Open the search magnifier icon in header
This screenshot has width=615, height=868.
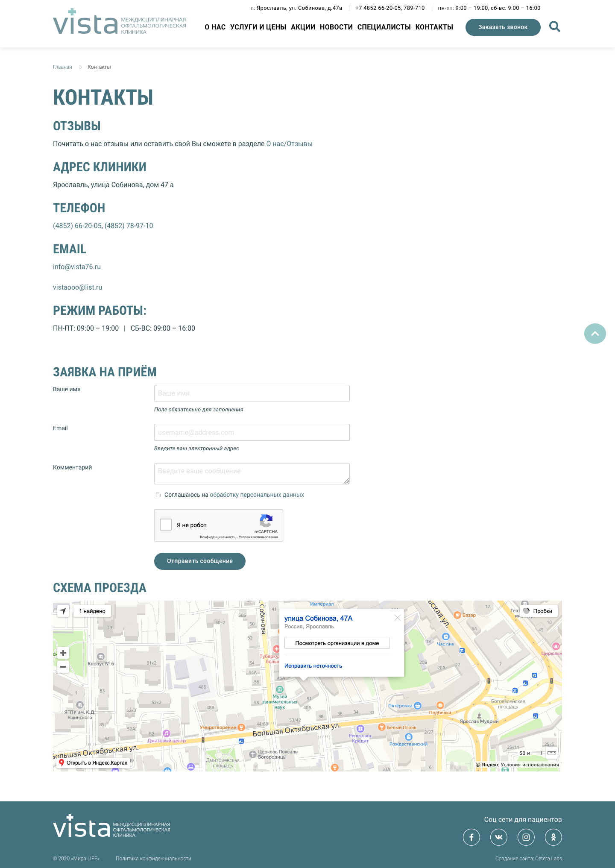(554, 27)
